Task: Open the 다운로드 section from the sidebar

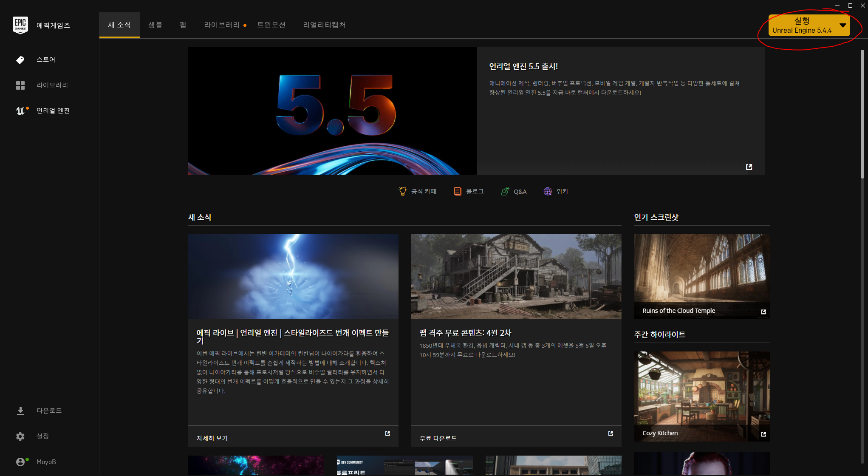Action: tap(20, 411)
